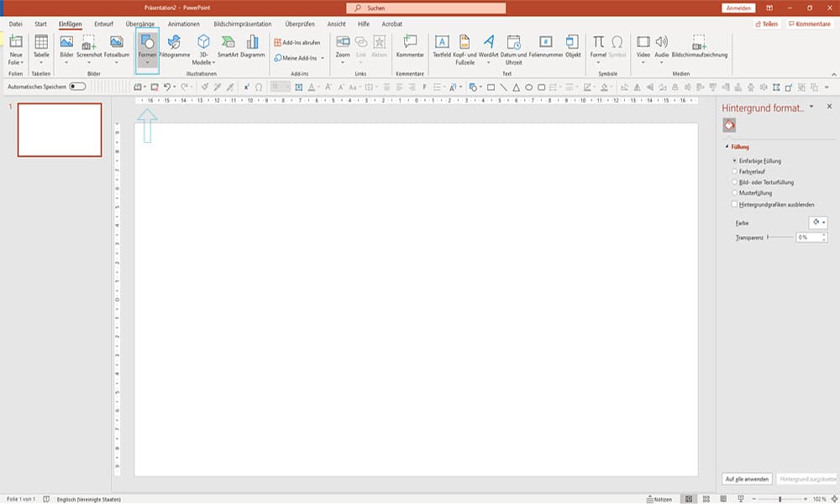Screen dimensions: 840x504
Task: Switch to the Start tab
Action: tap(40, 24)
